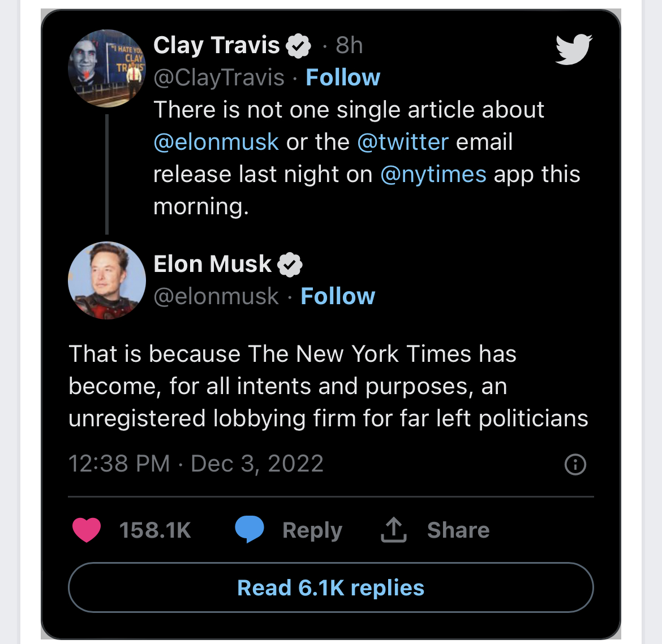Open the @twitter mention link
This screenshot has width=662, height=644.
point(403,142)
